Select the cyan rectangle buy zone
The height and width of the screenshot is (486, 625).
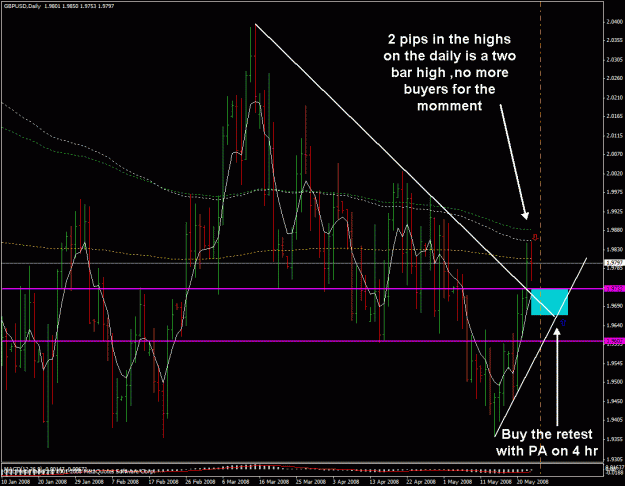pos(549,302)
